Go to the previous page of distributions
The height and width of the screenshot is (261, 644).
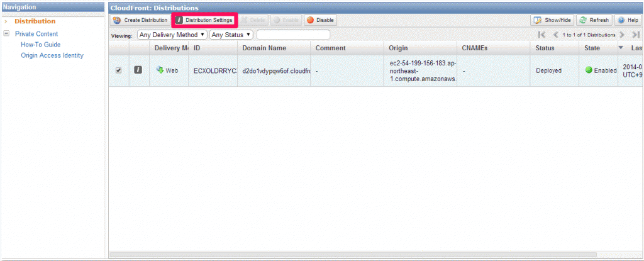pos(556,35)
